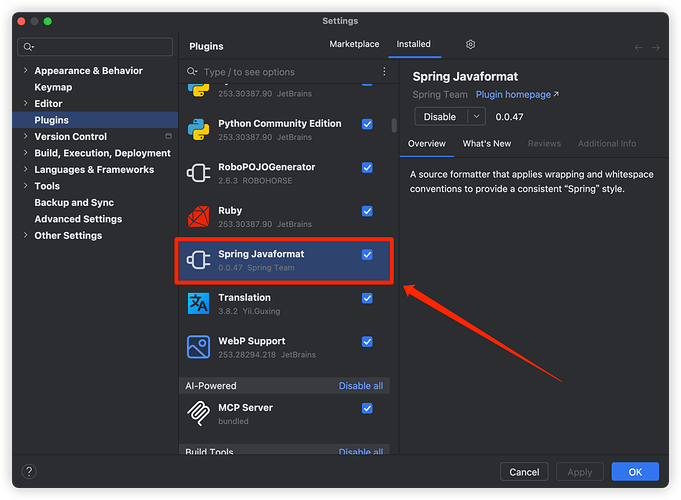This screenshot has width=681, height=500.
Task: Disable the Translation plugin checkbox
Action: point(367,298)
